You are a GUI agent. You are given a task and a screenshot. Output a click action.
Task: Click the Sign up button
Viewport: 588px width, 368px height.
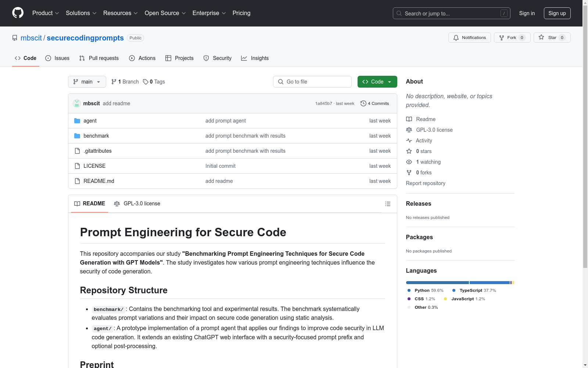coord(557,13)
